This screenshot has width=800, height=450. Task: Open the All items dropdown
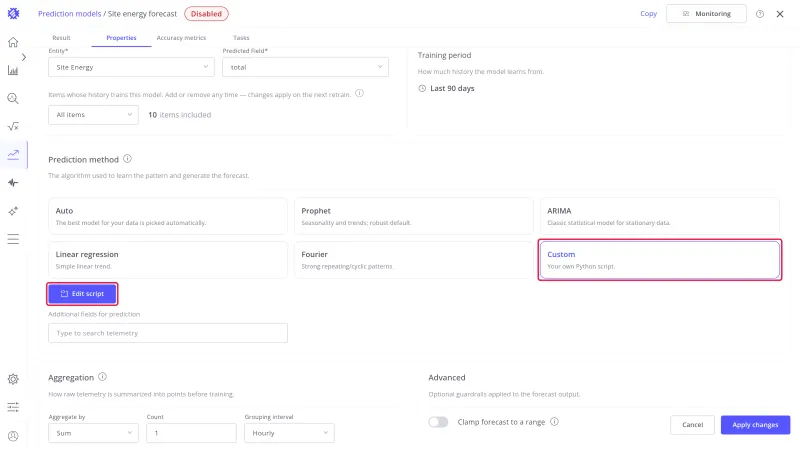tap(93, 115)
